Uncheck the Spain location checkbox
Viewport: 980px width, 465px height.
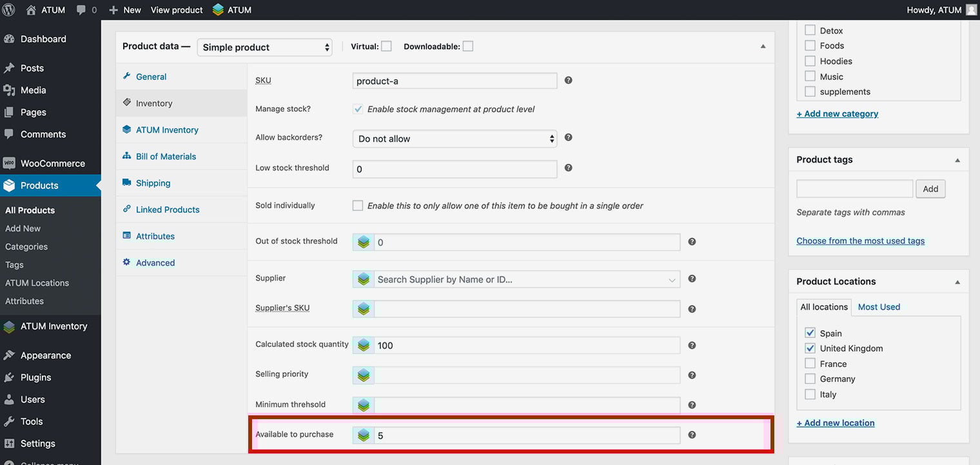pyautogui.click(x=810, y=333)
